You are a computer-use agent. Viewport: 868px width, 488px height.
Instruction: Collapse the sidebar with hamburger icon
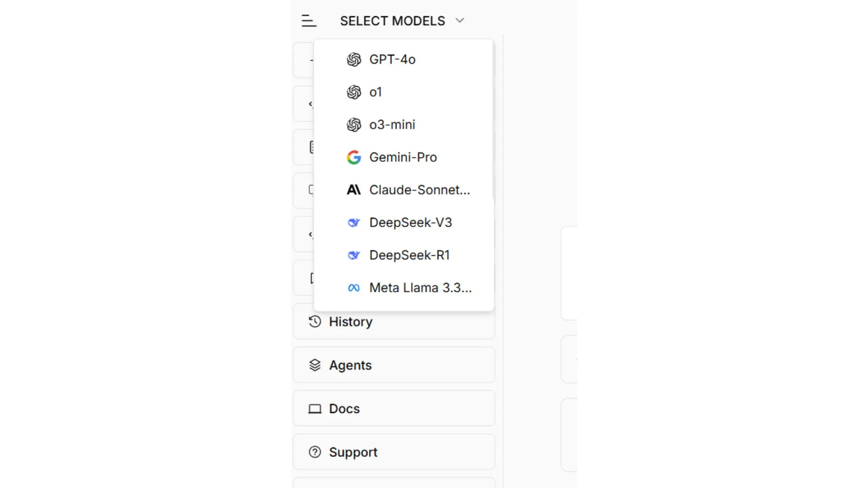pos(309,21)
